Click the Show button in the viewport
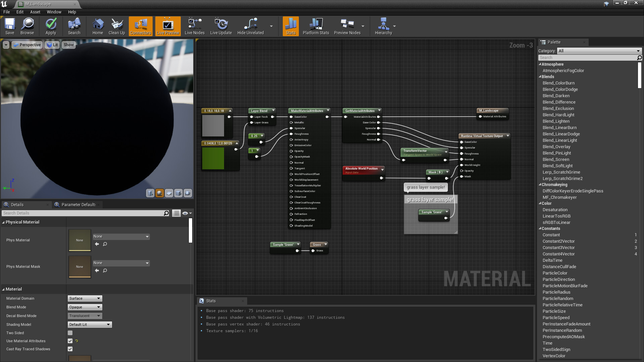The width and height of the screenshot is (644, 362). point(68,45)
